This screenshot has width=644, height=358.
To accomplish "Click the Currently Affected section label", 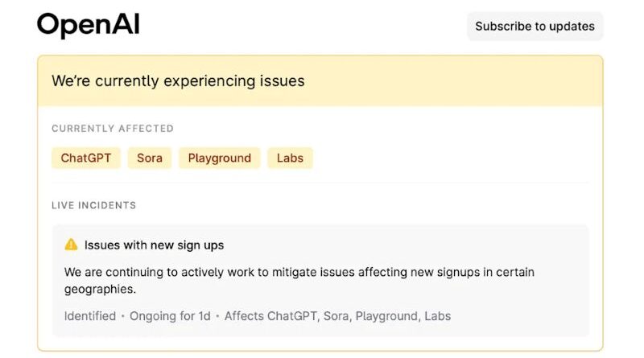I will tap(113, 129).
